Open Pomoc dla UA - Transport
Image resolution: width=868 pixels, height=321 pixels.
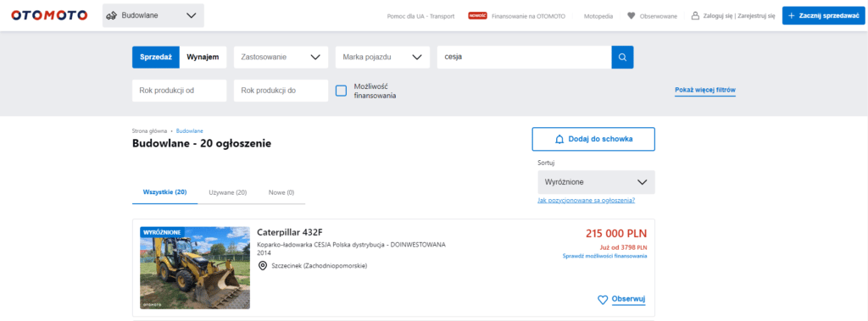coord(420,17)
